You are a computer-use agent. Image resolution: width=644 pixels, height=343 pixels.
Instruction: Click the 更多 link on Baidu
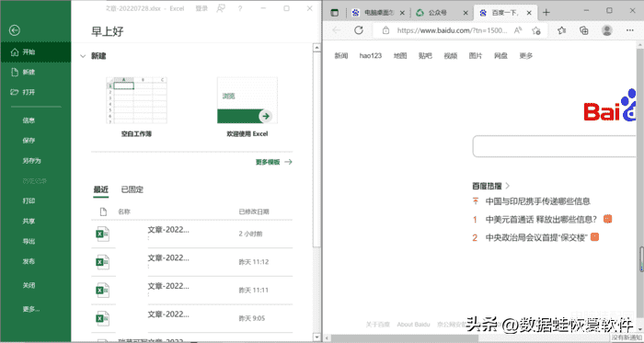tap(526, 56)
